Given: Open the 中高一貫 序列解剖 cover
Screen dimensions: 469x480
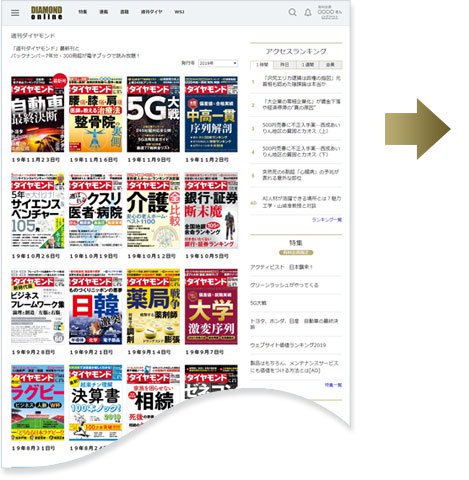Looking at the screenshot, I should pyautogui.click(x=211, y=114).
